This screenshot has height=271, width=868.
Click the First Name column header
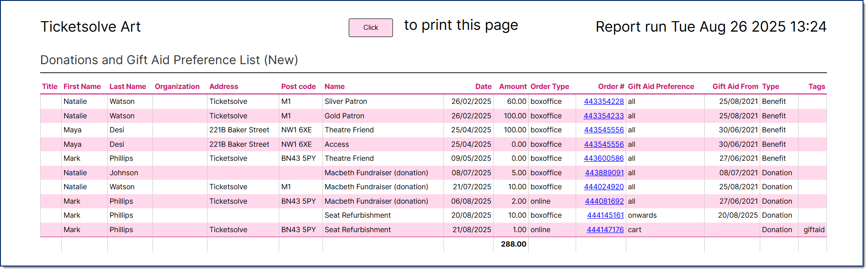pyautogui.click(x=82, y=87)
